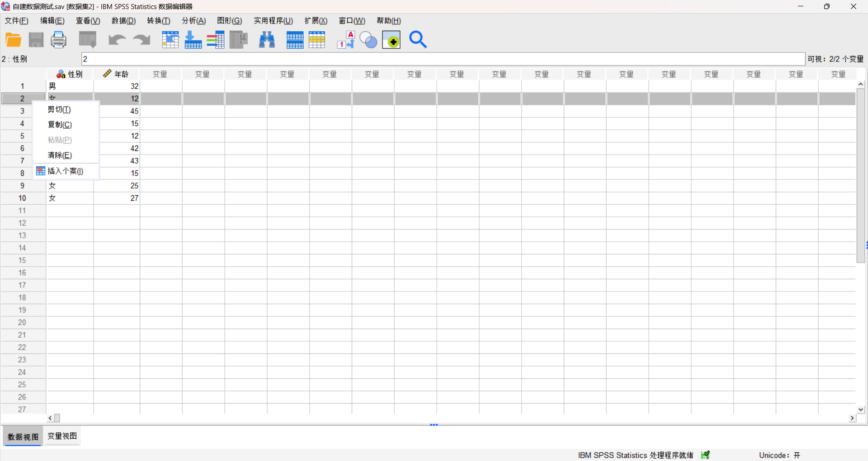Open the 编辑(E) menu
The height and width of the screenshot is (461, 868).
point(52,21)
